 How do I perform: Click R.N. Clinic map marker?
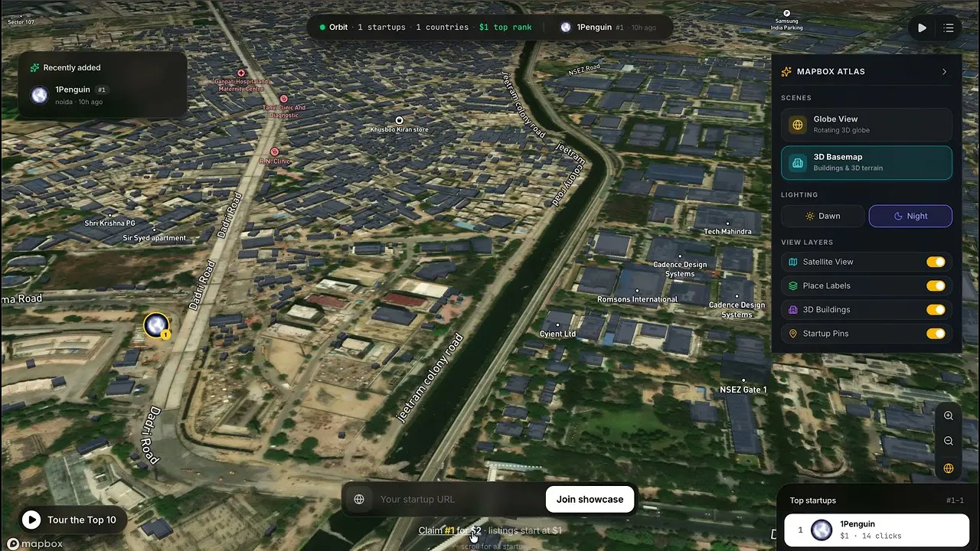[x=274, y=152]
